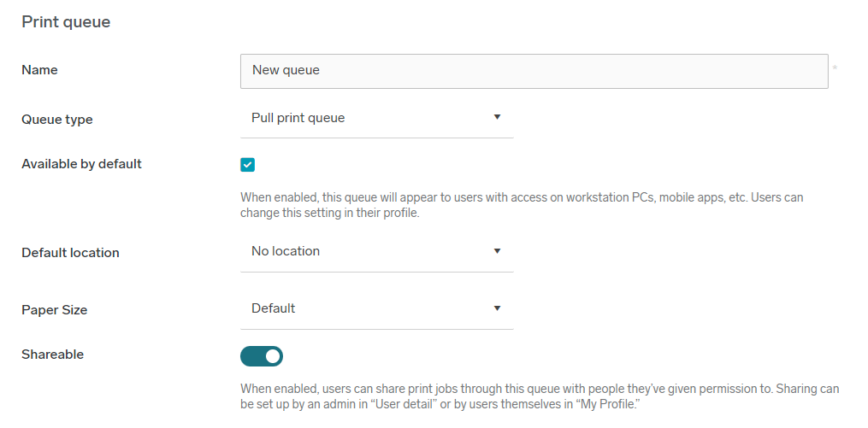Disable the Shareable toggle switch

coord(262,356)
